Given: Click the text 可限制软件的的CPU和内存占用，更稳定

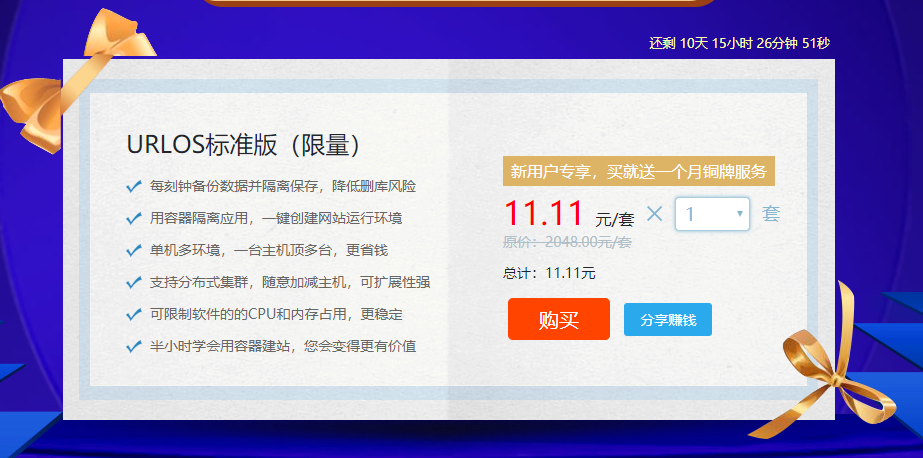Looking at the screenshot, I should (x=275, y=314).
